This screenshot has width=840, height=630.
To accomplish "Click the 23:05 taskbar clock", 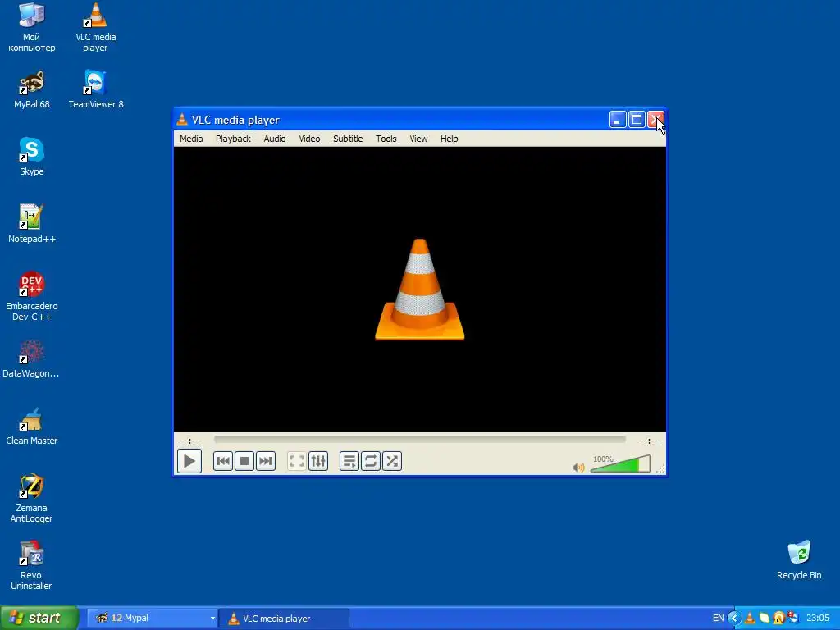I will pos(818,619).
